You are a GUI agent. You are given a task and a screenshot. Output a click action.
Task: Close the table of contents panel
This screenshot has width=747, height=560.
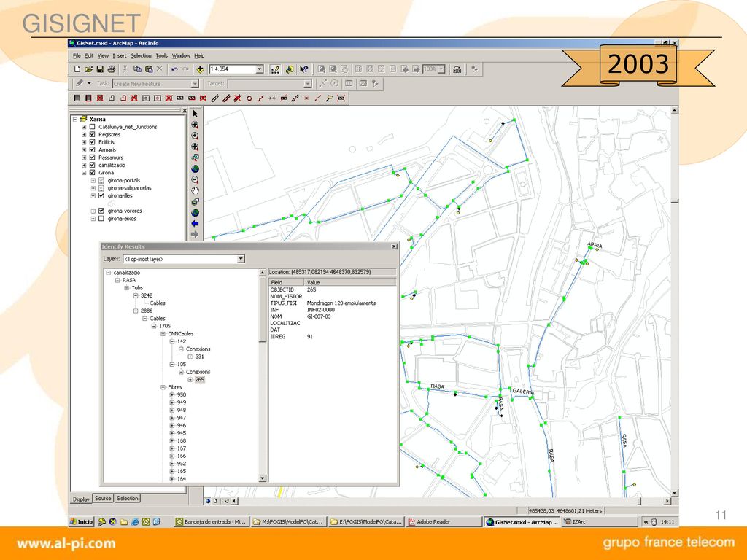click(x=185, y=111)
